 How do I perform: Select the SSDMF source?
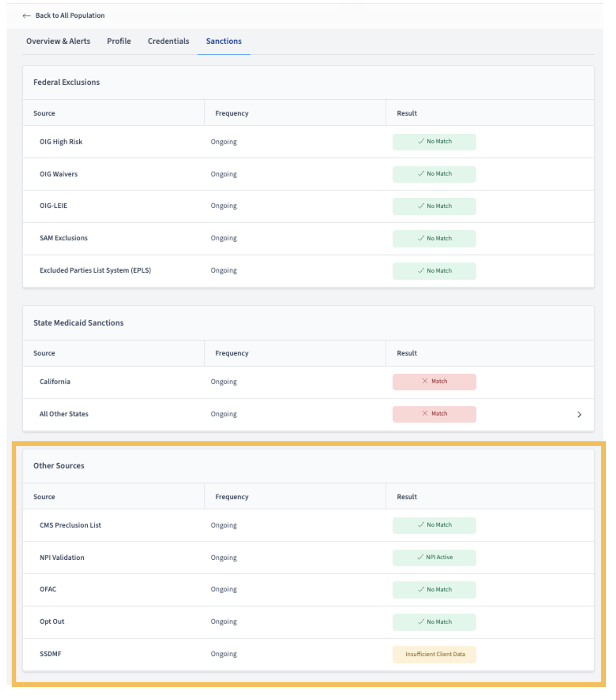[x=50, y=654]
